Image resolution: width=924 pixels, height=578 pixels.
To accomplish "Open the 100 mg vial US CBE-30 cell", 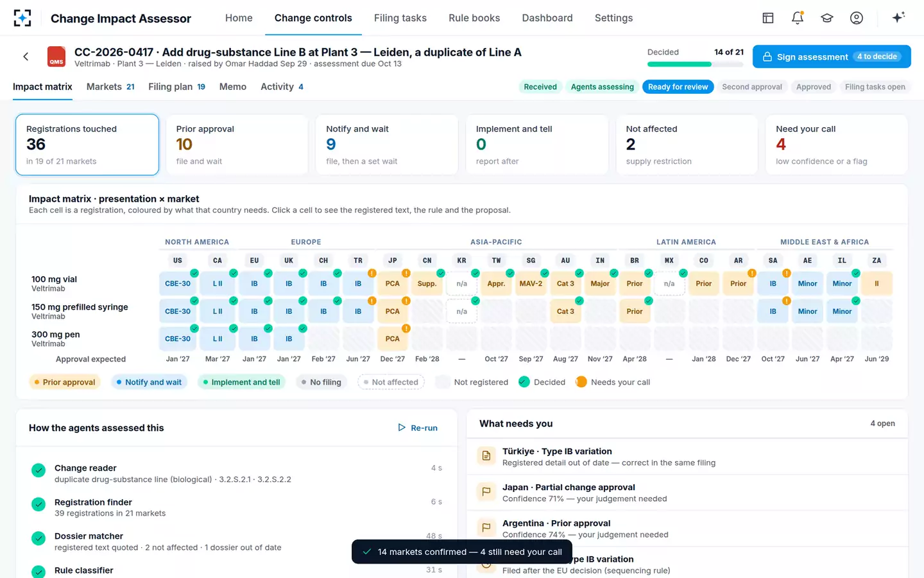I will coord(178,283).
